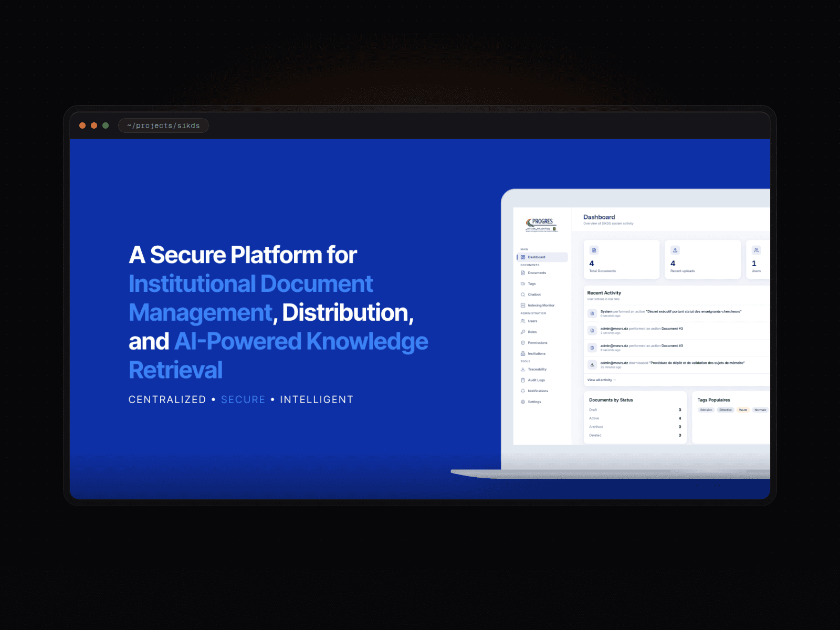
Task: Click the Institutions icon in the sidebar
Action: [523, 353]
